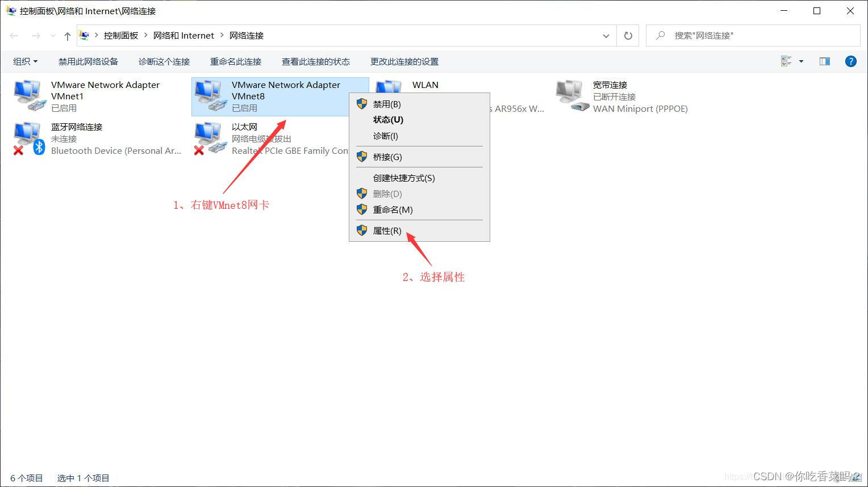The width and height of the screenshot is (868, 487).
Task: Expand the view options dropdown arrow
Action: (x=801, y=61)
